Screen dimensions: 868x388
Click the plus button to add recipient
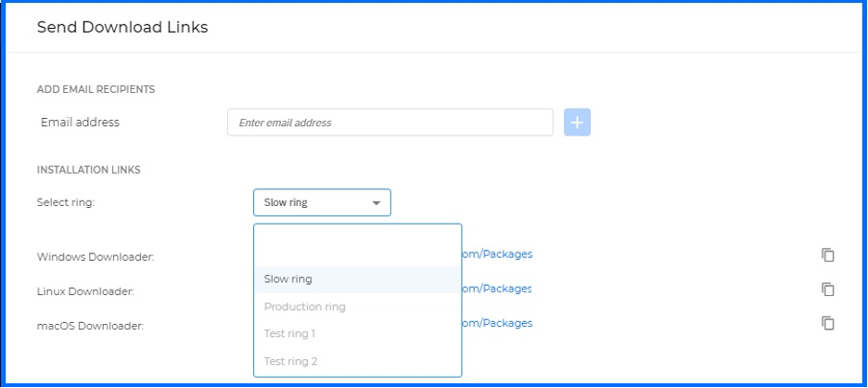tap(577, 123)
